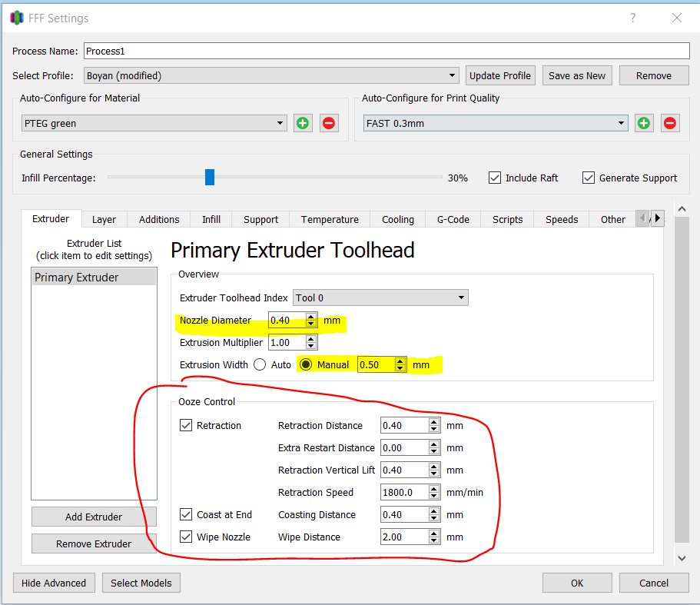Toggle the Coast at End checkbox
Screen dimensions: 700x605
[186, 514]
